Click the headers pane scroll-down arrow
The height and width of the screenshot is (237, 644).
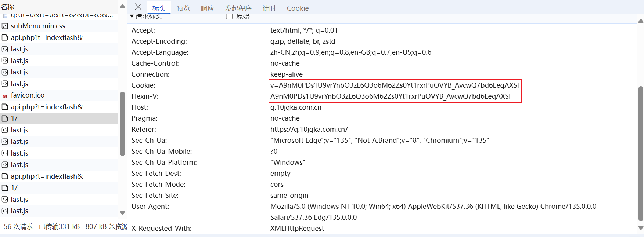pyautogui.click(x=641, y=228)
